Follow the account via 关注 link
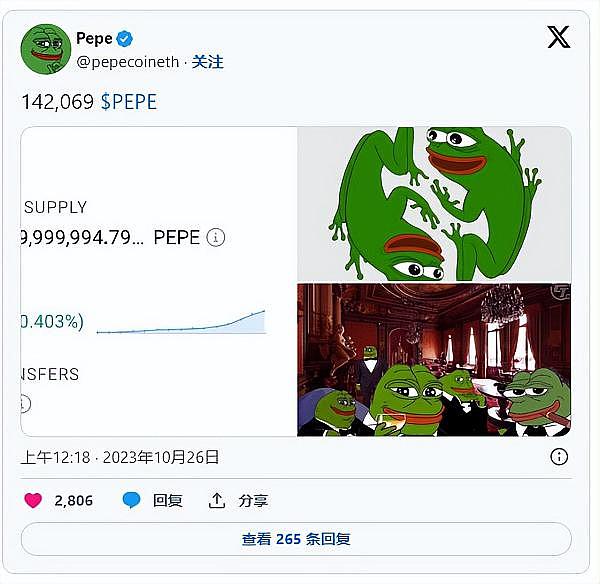 pos(208,62)
